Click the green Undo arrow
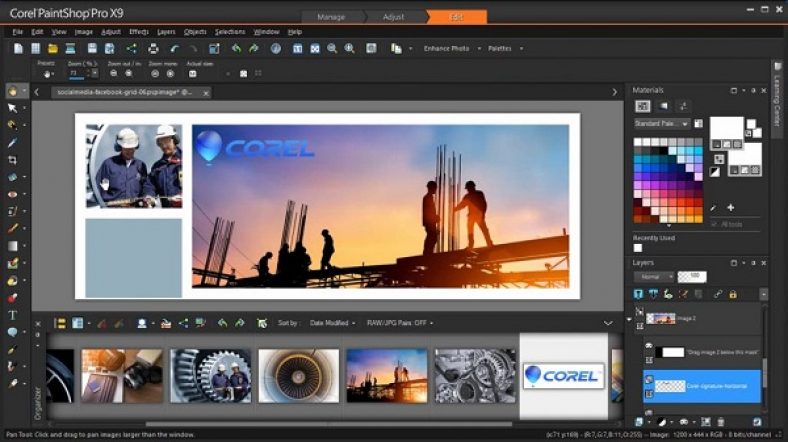788x442 pixels. pos(236,48)
